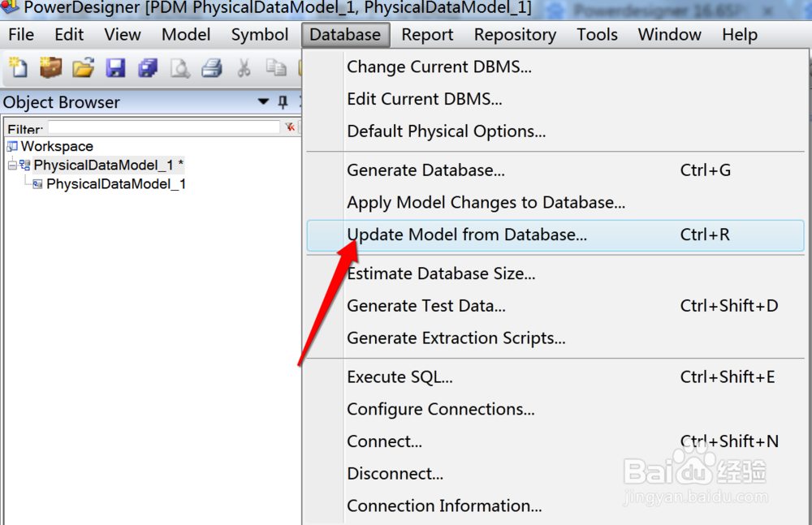Viewport: 812px width, 525px height.
Task: Choose Connect... menu entry
Action: (x=555, y=441)
